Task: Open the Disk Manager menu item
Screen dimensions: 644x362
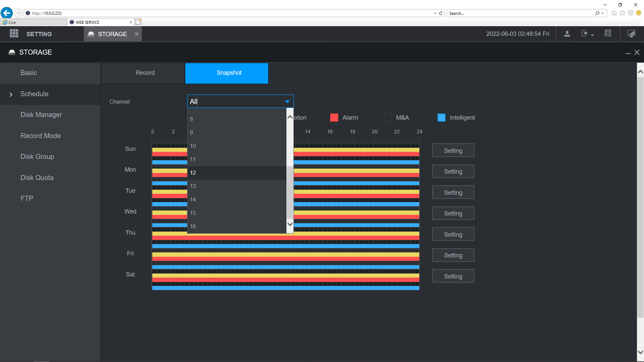Action: coord(41,115)
